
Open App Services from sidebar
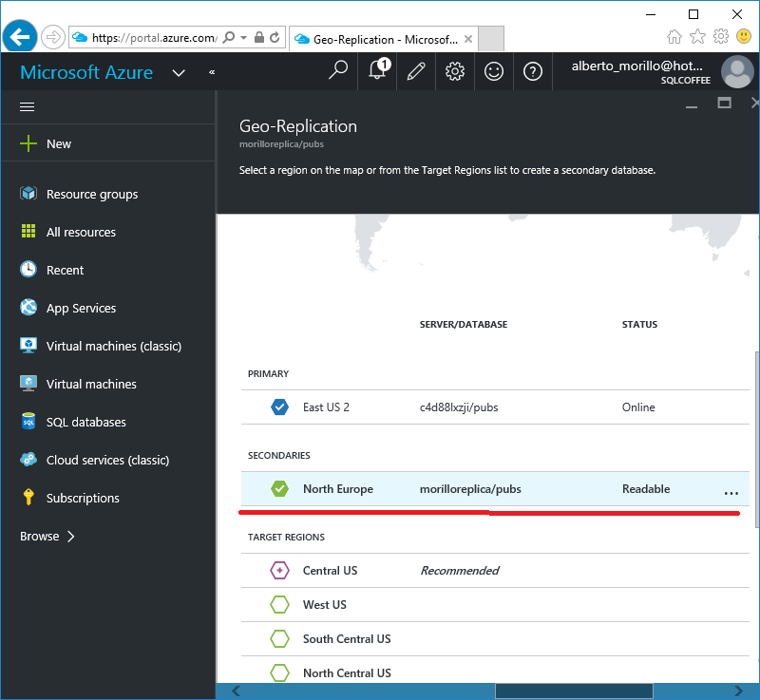click(107, 308)
